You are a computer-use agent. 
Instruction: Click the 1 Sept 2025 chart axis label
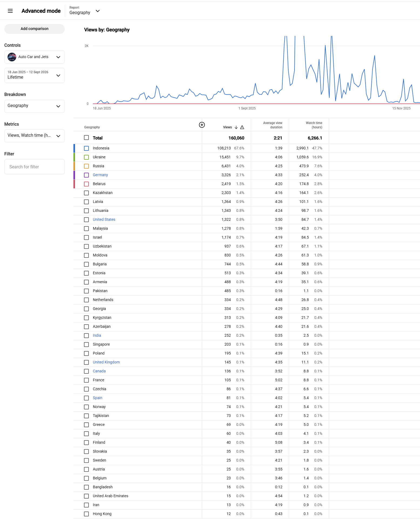click(247, 108)
